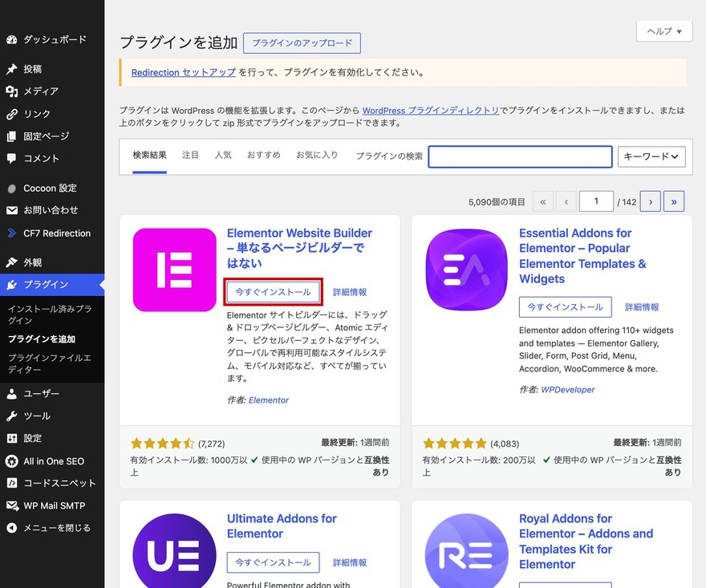Open the キーワード search type dropdown
This screenshot has height=588, width=706.
pyautogui.click(x=651, y=156)
